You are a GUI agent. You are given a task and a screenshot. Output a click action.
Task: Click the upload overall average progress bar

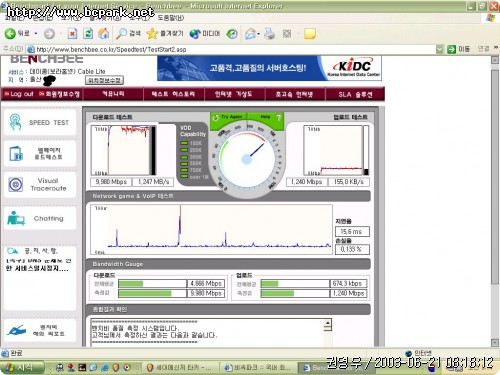(295, 284)
